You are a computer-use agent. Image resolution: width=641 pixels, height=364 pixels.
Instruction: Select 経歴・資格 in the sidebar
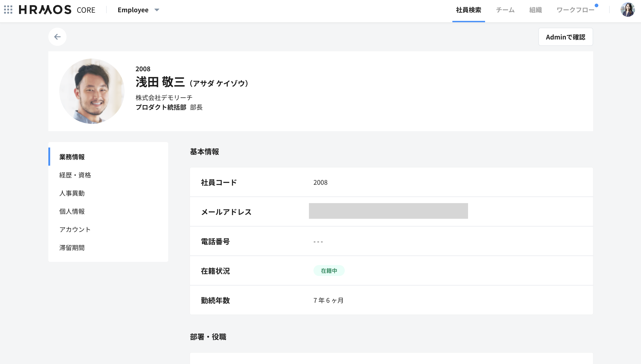coord(75,175)
